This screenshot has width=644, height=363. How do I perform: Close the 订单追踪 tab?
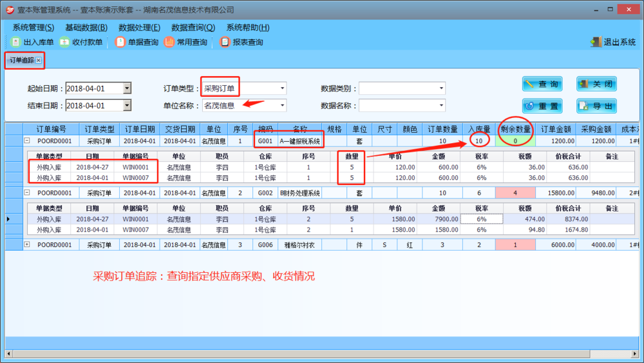(39, 61)
